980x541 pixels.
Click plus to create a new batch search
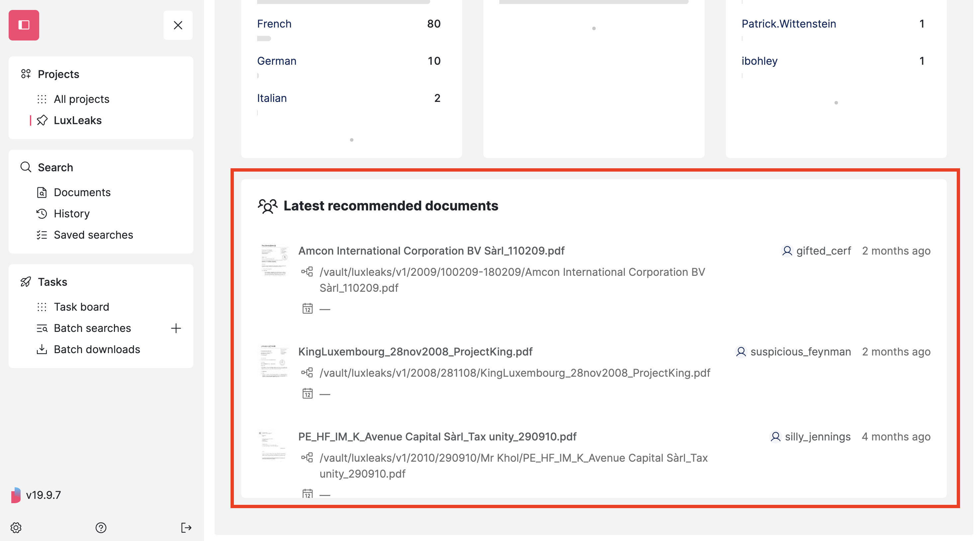(176, 328)
